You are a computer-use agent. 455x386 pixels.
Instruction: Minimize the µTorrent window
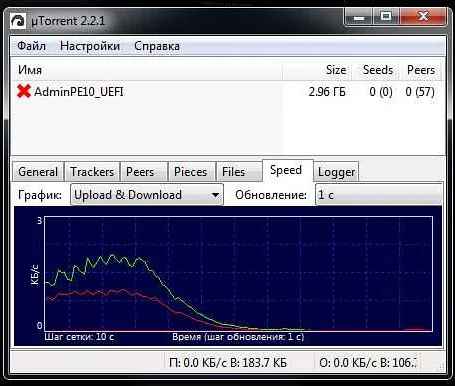[x=359, y=17]
